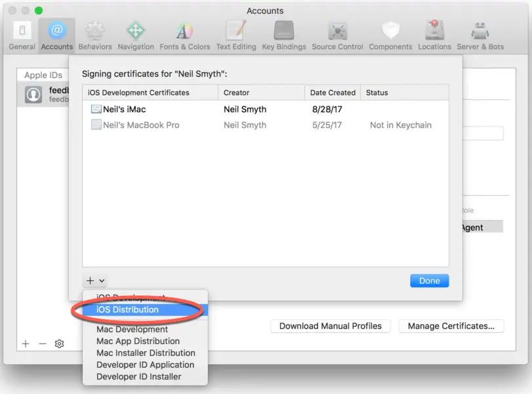The image size is (532, 394).
Task: Expand the add certificate dropdown arrow
Action: click(x=100, y=280)
